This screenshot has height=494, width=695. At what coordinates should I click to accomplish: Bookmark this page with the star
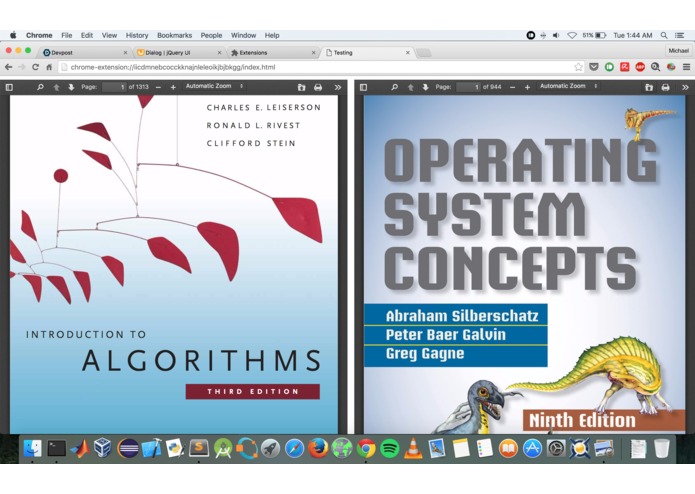click(578, 67)
